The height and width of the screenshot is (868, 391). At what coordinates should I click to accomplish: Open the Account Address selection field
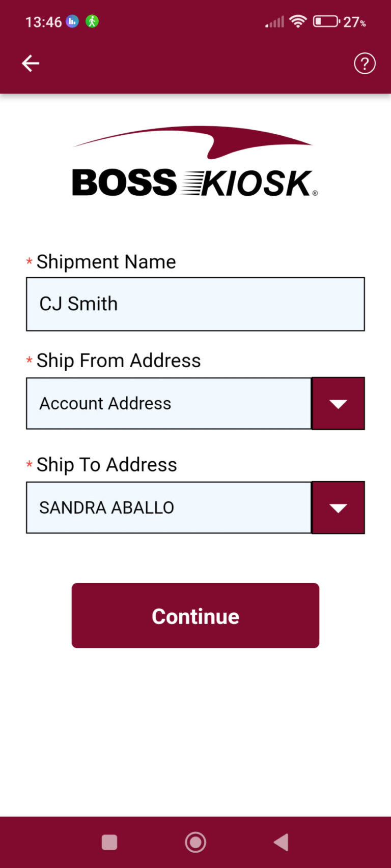(169, 404)
